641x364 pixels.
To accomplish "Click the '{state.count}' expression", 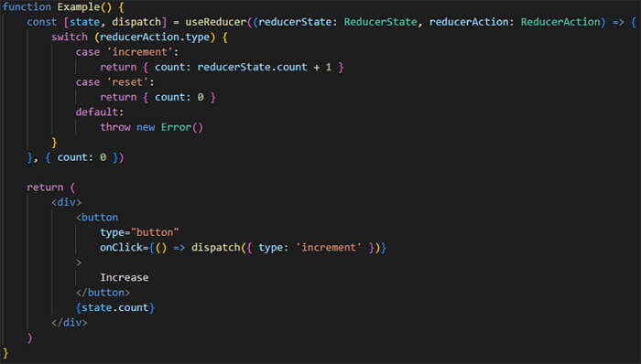I will coord(114,307).
